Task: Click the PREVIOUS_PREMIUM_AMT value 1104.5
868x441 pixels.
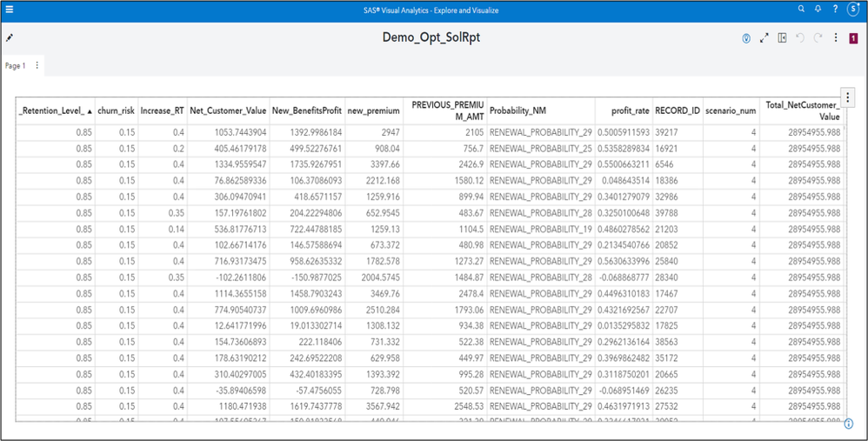Action: (x=444, y=229)
